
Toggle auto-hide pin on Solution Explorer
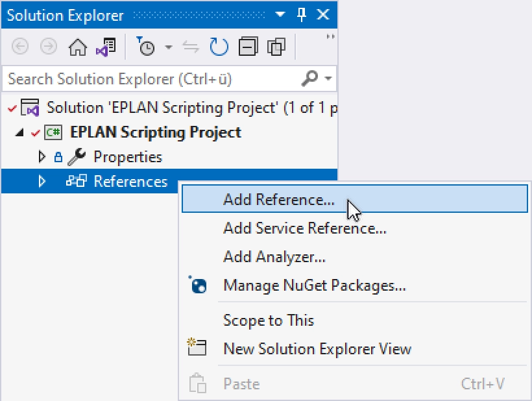[301, 14]
